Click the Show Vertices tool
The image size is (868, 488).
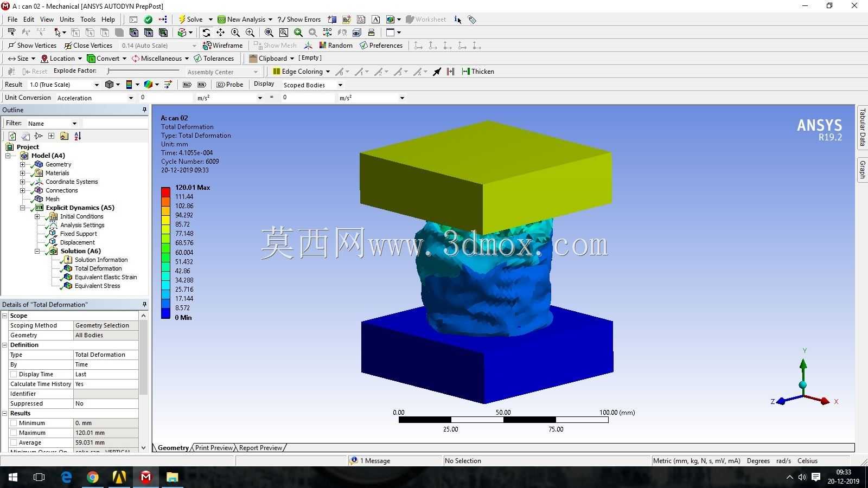click(32, 46)
